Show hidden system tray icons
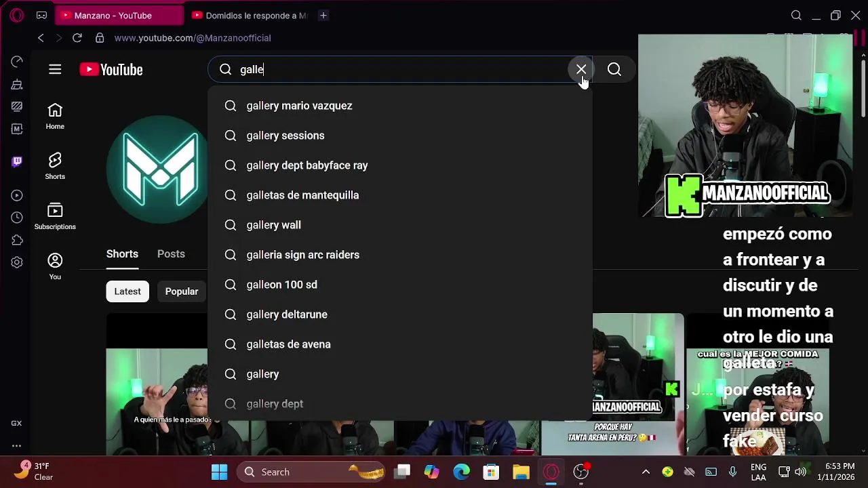 [646, 472]
